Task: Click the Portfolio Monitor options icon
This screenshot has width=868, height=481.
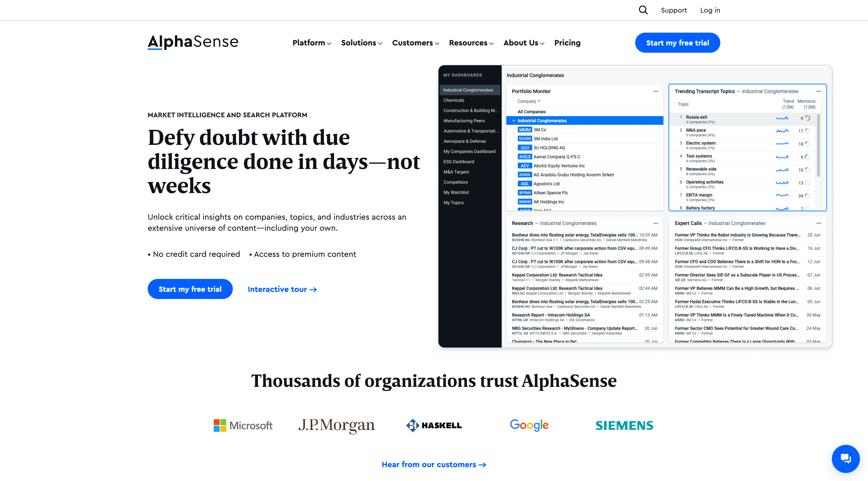Action: pyautogui.click(x=656, y=91)
